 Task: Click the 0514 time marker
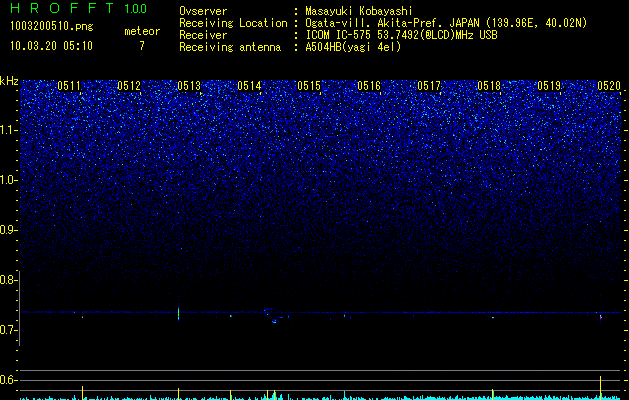249,85
